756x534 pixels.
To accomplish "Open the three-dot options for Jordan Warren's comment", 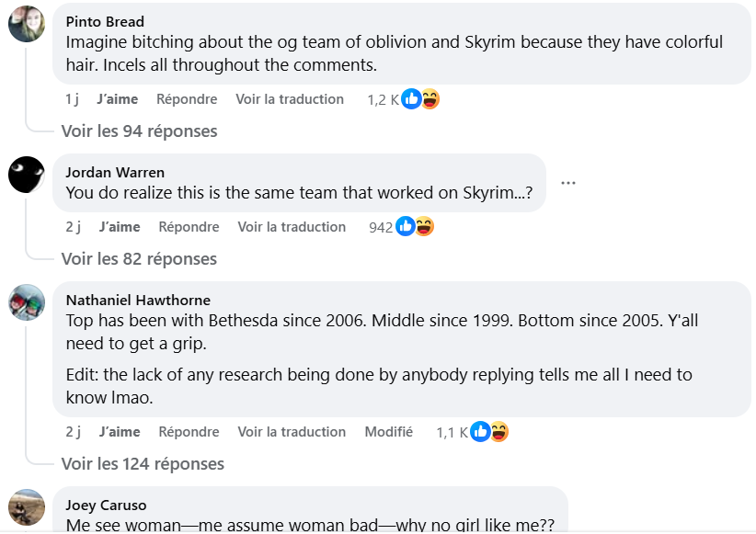I will pos(568,183).
